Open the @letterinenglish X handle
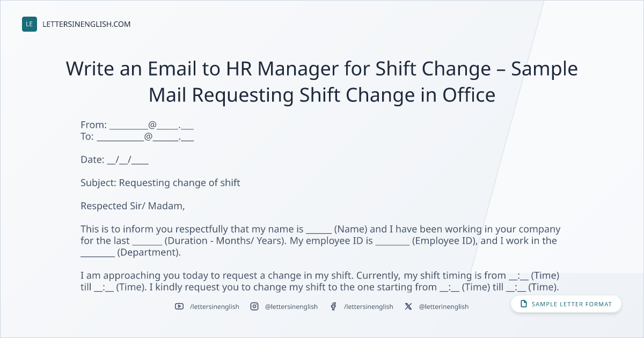 pos(444,306)
